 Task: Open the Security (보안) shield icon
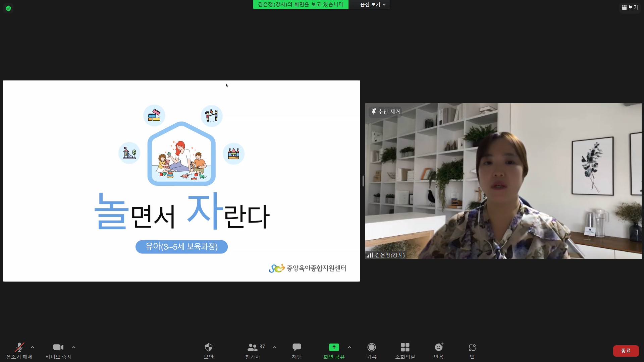(209, 351)
